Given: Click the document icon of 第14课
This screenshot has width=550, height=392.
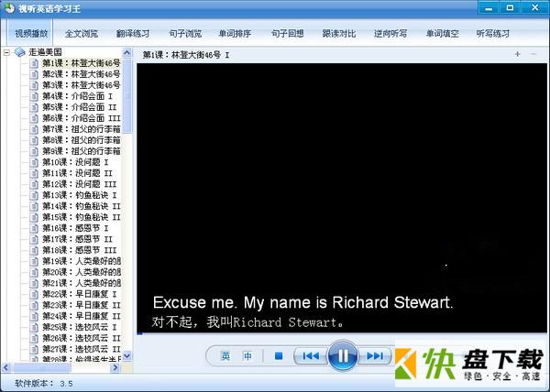Looking at the screenshot, I should (x=34, y=206).
